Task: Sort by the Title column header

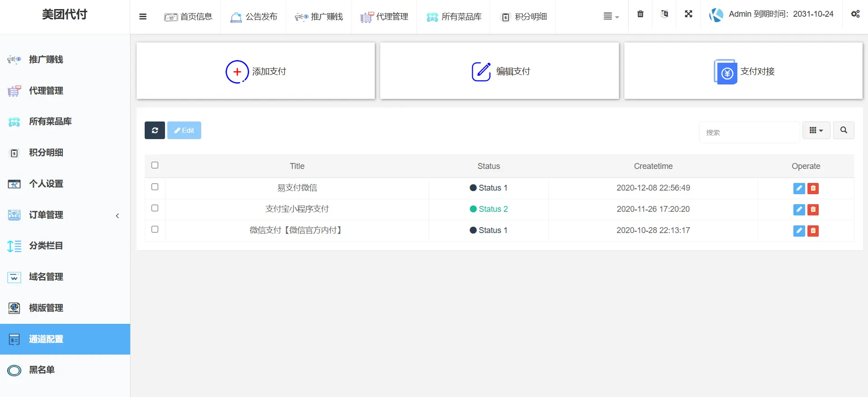Action: tap(297, 166)
